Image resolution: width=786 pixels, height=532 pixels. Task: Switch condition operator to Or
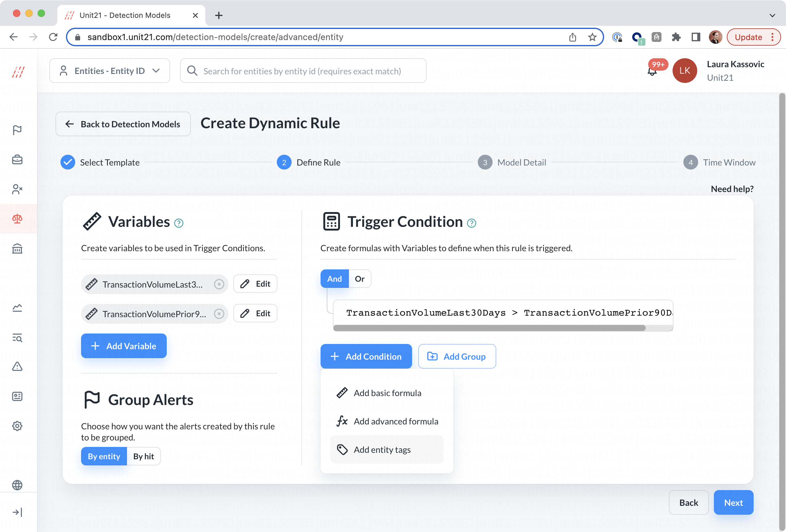359,279
